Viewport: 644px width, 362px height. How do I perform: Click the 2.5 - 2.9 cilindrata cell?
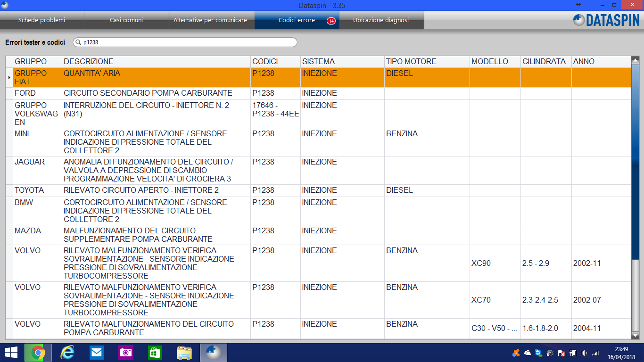[546, 263]
